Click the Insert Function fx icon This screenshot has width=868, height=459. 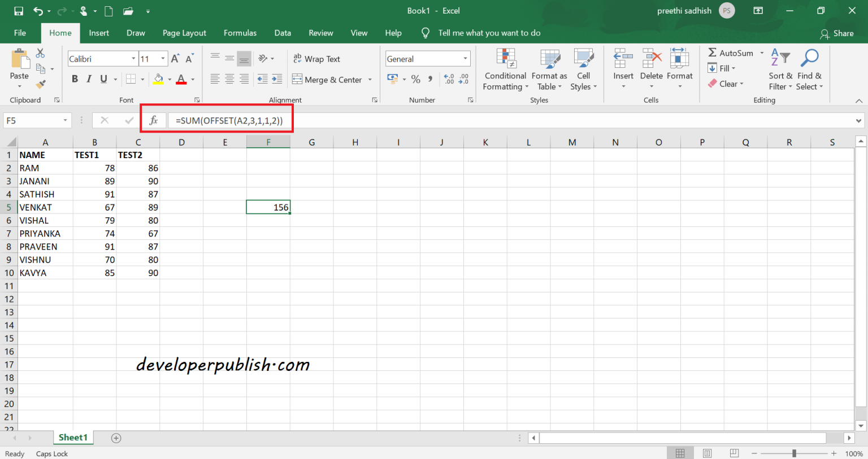click(x=153, y=120)
